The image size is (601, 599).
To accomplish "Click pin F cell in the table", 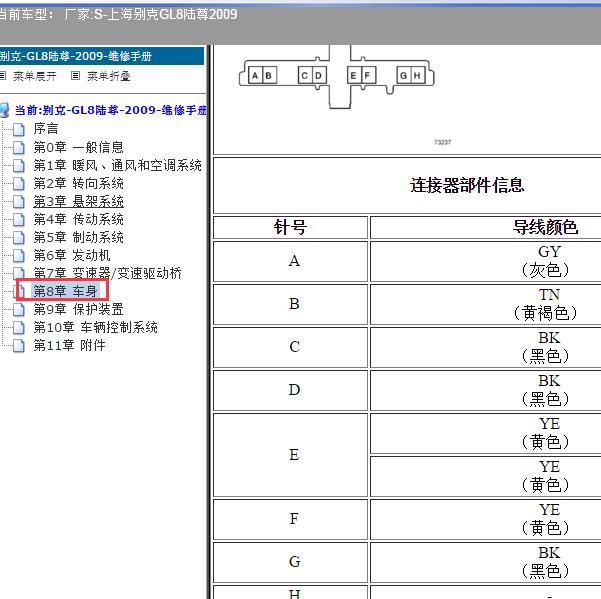I will tap(290, 519).
